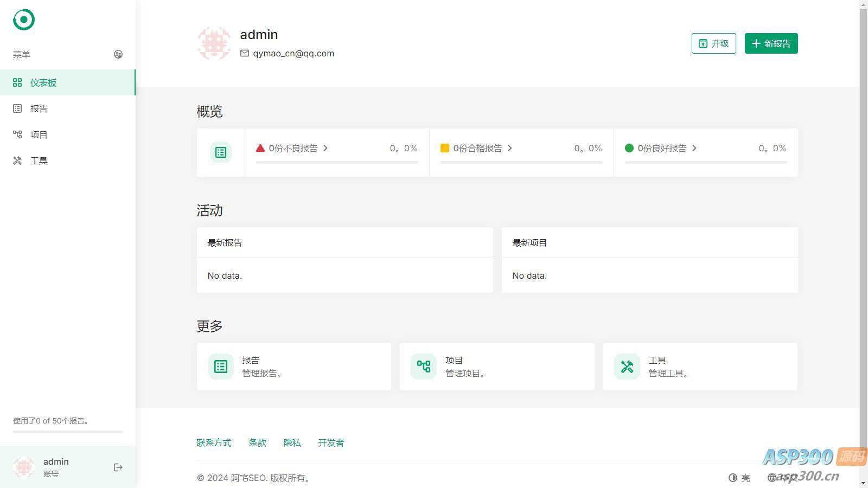The width and height of the screenshot is (868, 488).
Task: Expand the 0份良好报告 chevron
Action: (x=694, y=148)
